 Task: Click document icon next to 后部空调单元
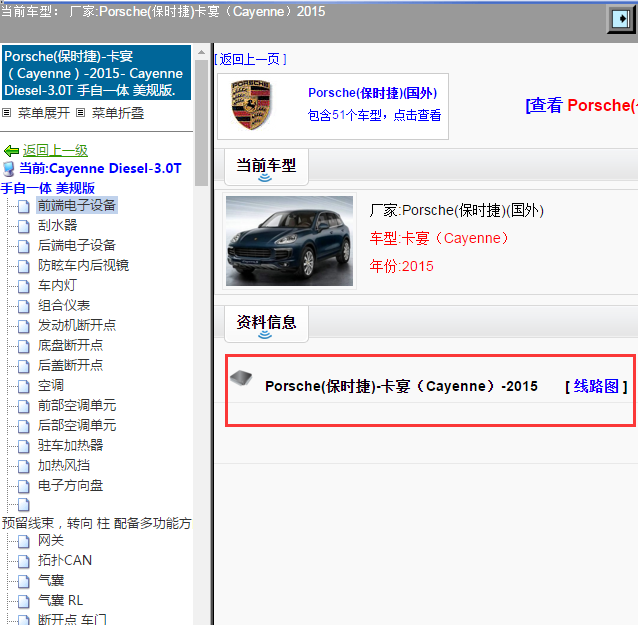coord(24,426)
